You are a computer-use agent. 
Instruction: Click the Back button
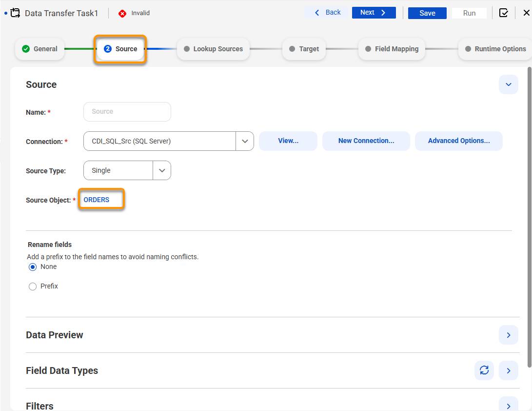coord(327,13)
